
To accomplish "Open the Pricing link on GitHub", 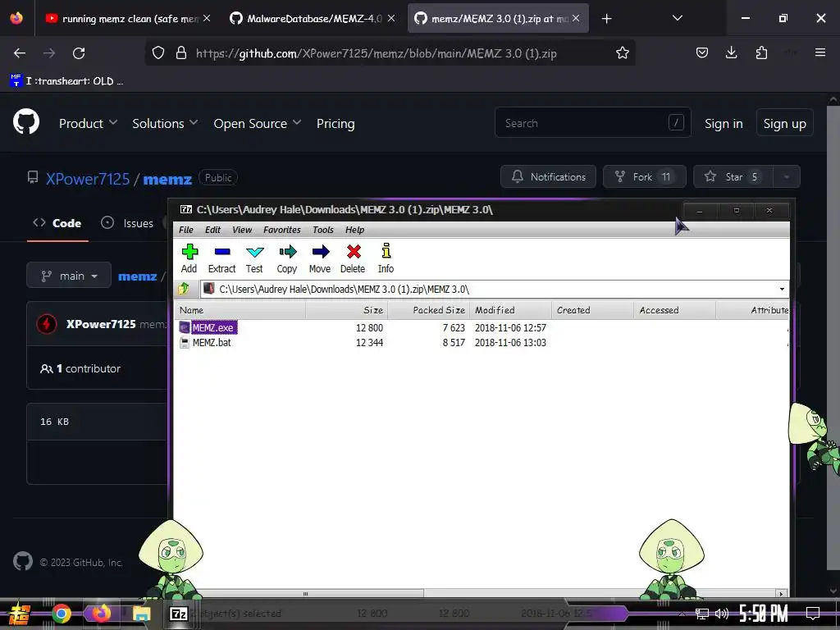I will pos(336,124).
